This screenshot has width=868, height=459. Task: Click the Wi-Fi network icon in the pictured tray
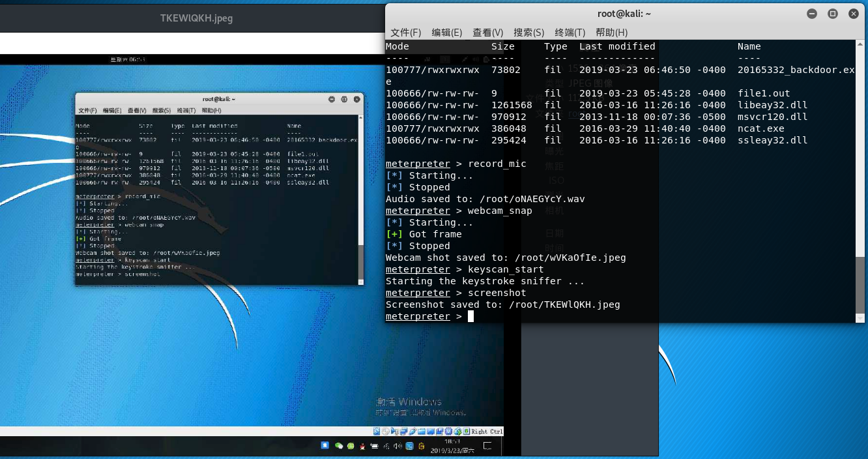point(386,446)
